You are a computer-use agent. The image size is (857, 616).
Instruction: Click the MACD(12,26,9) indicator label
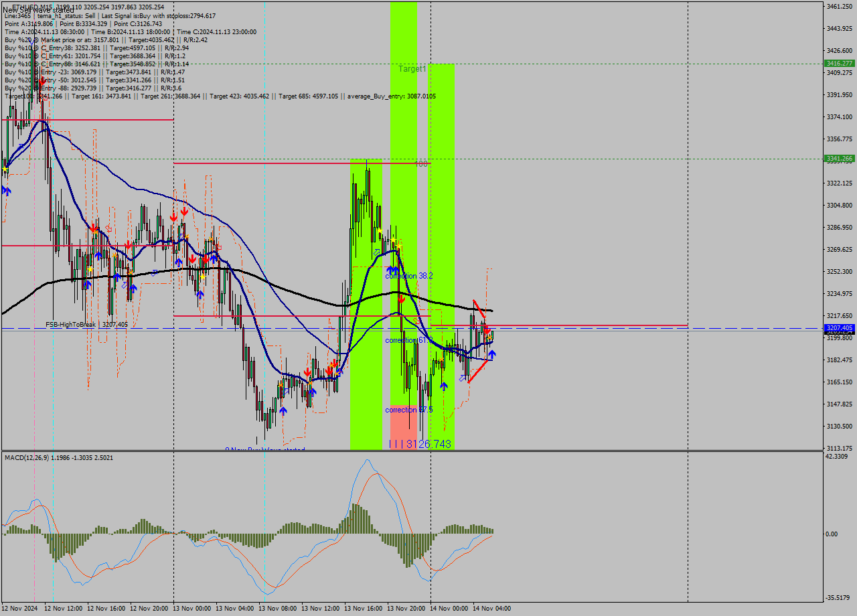click(x=59, y=457)
